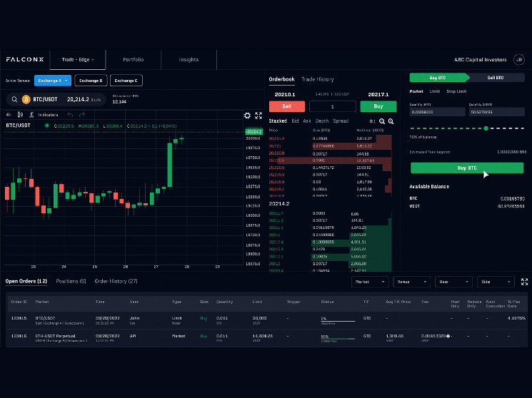The width and height of the screenshot is (532, 398).
Task: Click the 20214.2 current price label on chart
Action: (x=254, y=131)
